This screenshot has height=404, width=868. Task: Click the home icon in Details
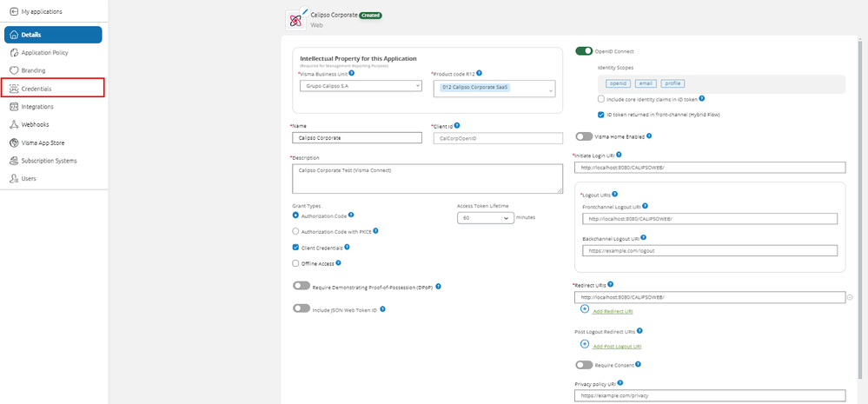[x=14, y=35]
